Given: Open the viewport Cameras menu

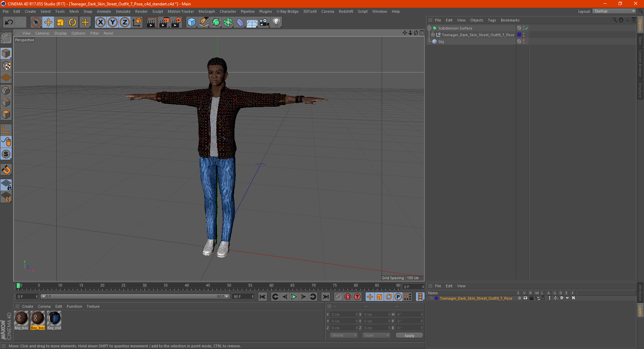Looking at the screenshot, I should [x=42, y=33].
